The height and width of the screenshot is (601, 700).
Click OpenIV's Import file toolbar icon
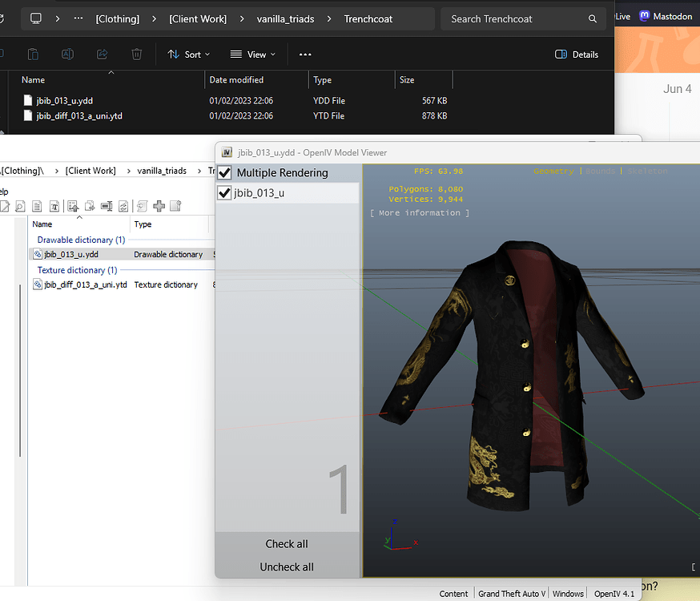(73, 206)
